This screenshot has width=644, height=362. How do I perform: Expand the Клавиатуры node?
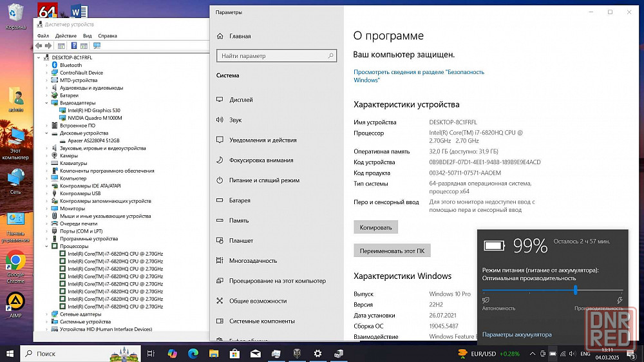click(x=47, y=164)
